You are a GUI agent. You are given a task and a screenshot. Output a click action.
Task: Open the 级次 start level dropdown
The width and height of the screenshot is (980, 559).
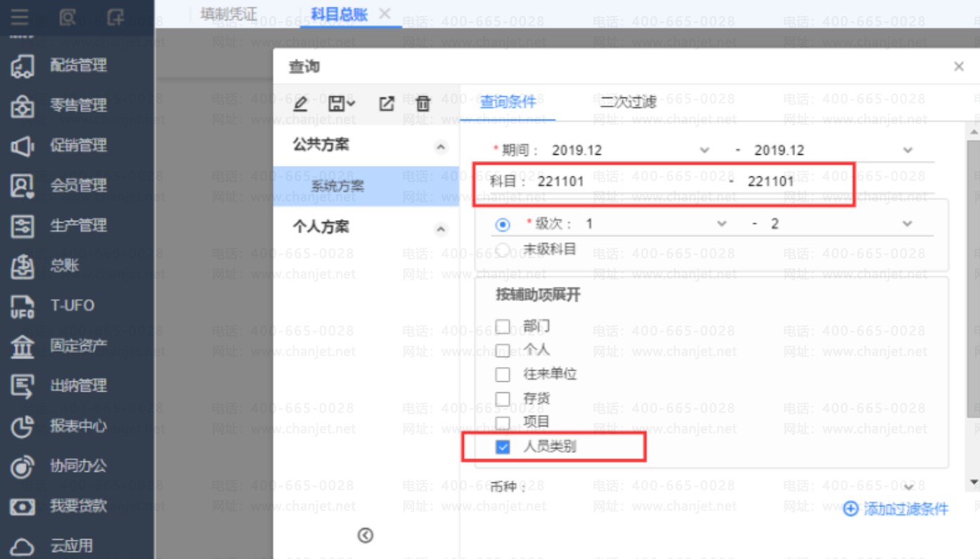[721, 224]
